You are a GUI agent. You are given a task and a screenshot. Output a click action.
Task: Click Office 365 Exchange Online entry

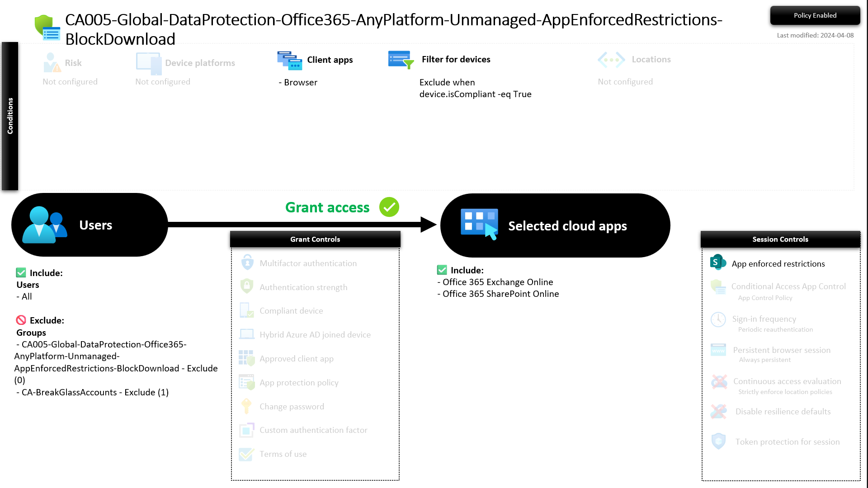coord(495,282)
